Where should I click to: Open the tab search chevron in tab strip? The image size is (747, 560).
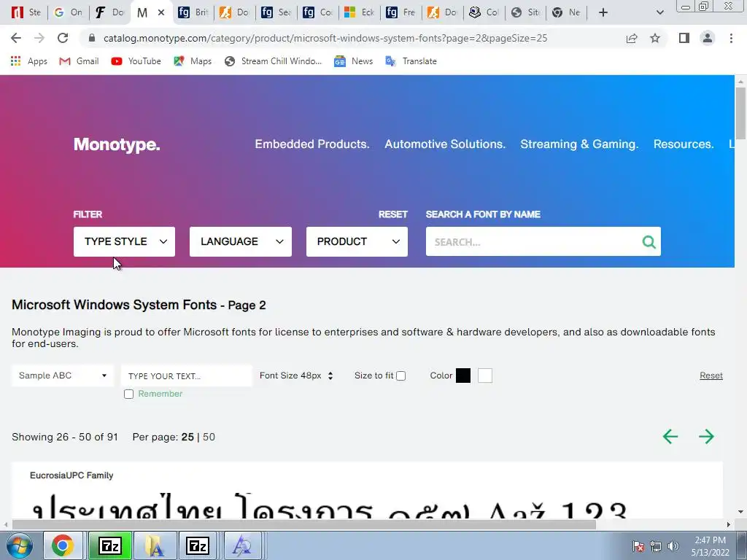(659, 12)
